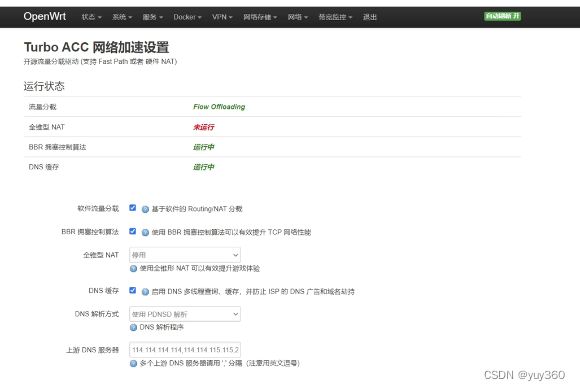The image size is (580, 391).
Task: Toggle the BBR 拥塞控制算法 checkbox
Action: [x=132, y=231]
